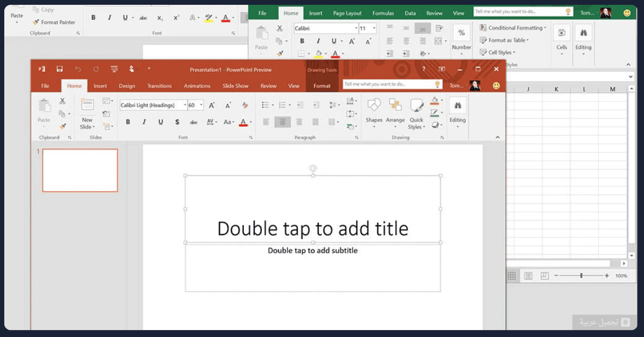The width and height of the screenshot is (644, 337).
Task: Open Excel's Calibri font name dropdown
Action: click(356, 28)
